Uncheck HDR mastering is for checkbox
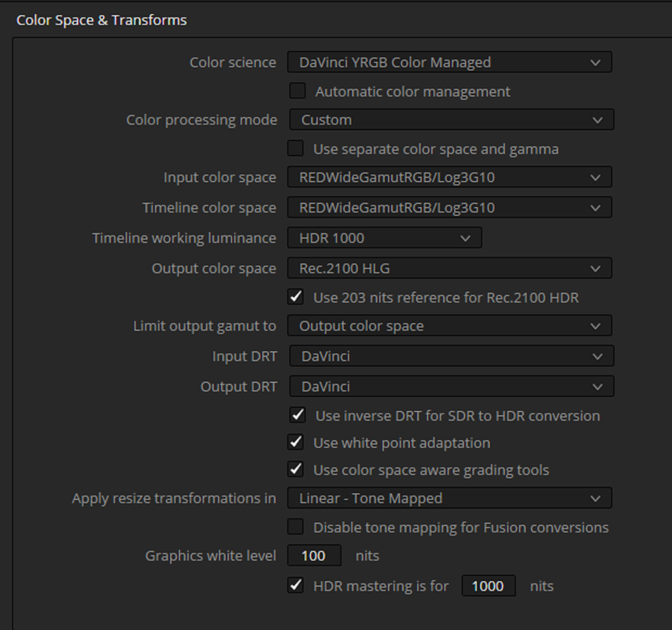The width and height of the screenshot is (672, 630). [x=296, y=585]
